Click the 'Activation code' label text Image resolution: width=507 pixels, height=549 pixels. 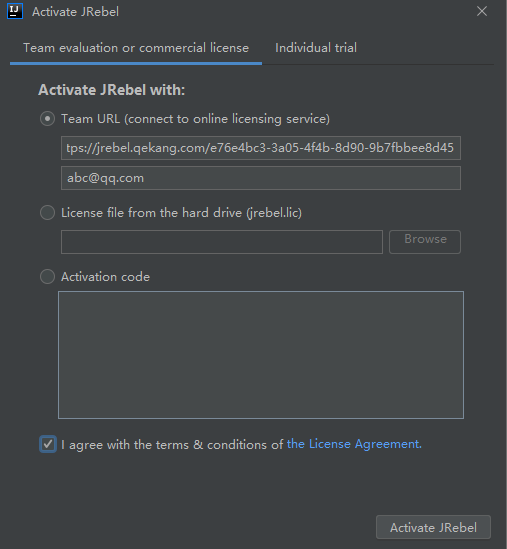pyautogui.click(x=105, y=277)
